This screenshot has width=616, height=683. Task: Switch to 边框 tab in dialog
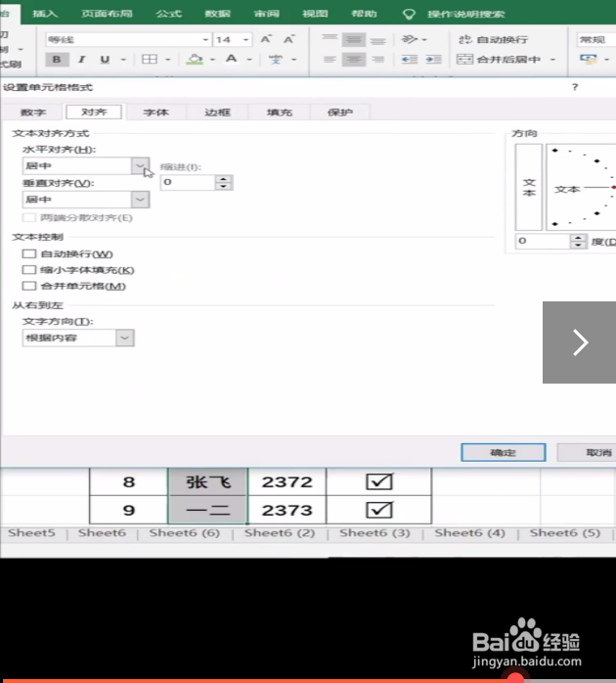[217, 113]
